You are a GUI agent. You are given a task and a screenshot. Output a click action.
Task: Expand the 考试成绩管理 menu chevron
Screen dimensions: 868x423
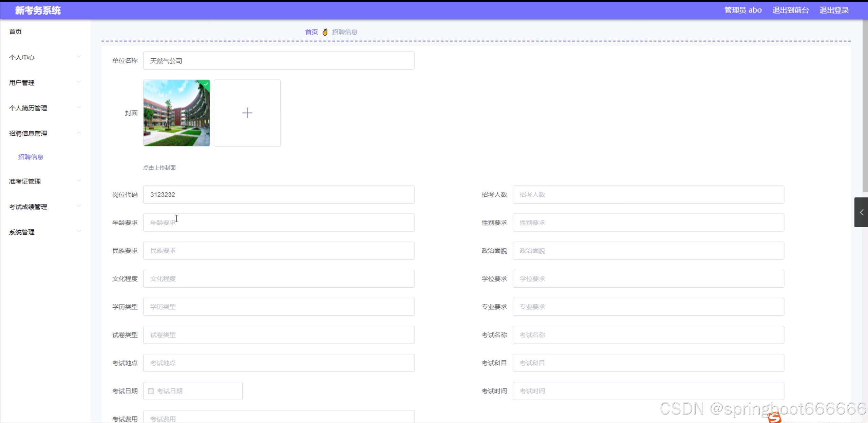79,206
